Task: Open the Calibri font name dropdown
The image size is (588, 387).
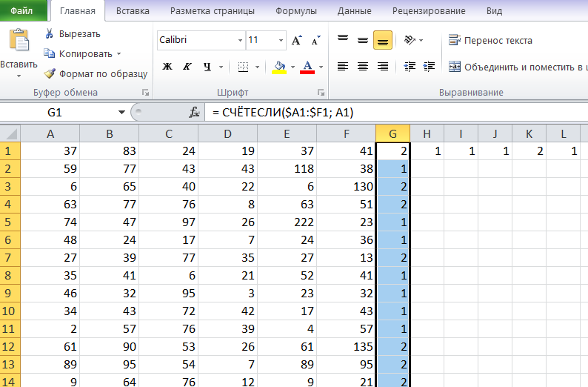Action: click(240, 40)
